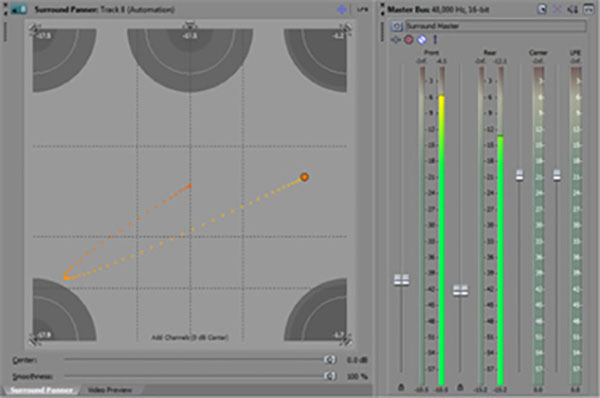Open the Master FX red icon
This screenshot has width=600, height=398.
click(409, 39)
